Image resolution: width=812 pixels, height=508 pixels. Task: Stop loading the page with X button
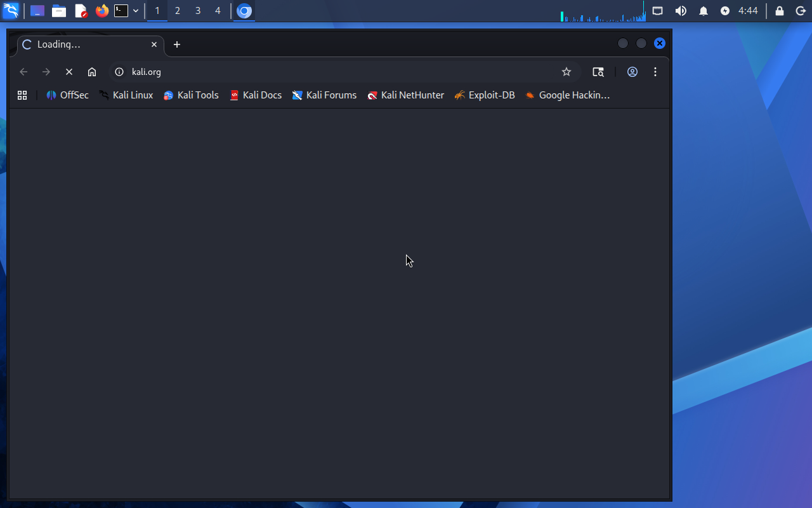tap(69, 72)
